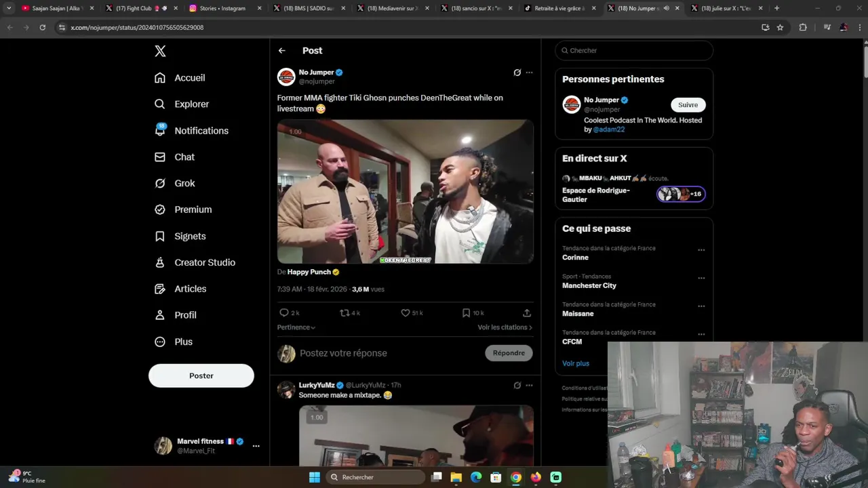Image resolution: width=868 pixels, height=488 pixels.
Task: Switch to the Saajan Saajan YouTube tab
Action: 56,8
